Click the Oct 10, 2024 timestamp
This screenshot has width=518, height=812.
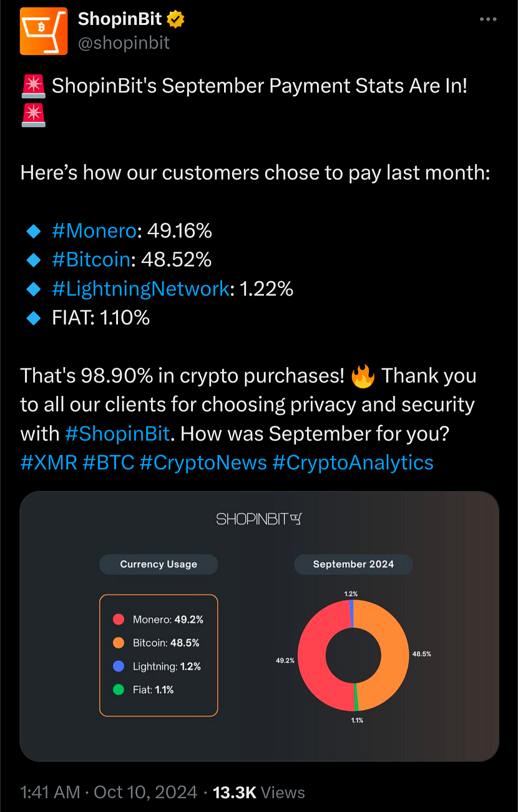[145, 793]
